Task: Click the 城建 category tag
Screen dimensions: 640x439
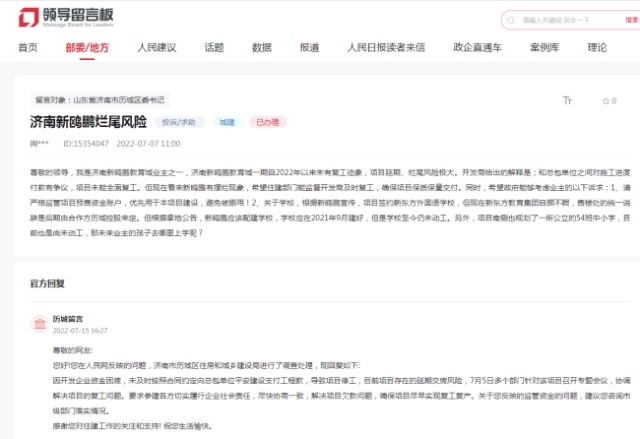Action: click(x=228, y=122)
